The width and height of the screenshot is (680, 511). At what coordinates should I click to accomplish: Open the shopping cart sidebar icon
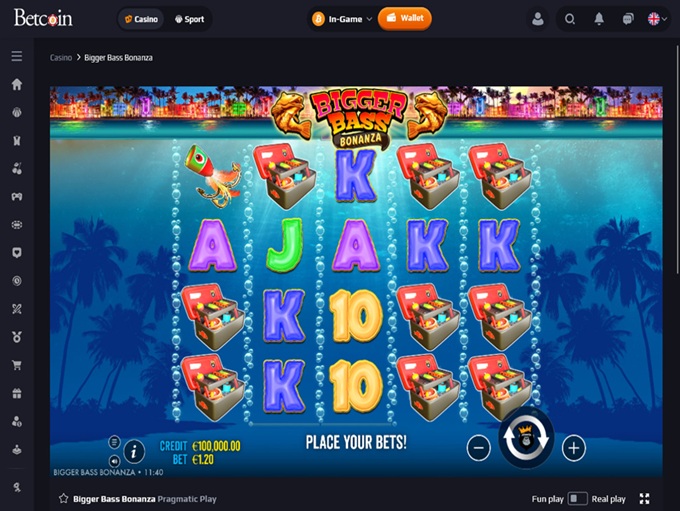click(x=17, y=365)
